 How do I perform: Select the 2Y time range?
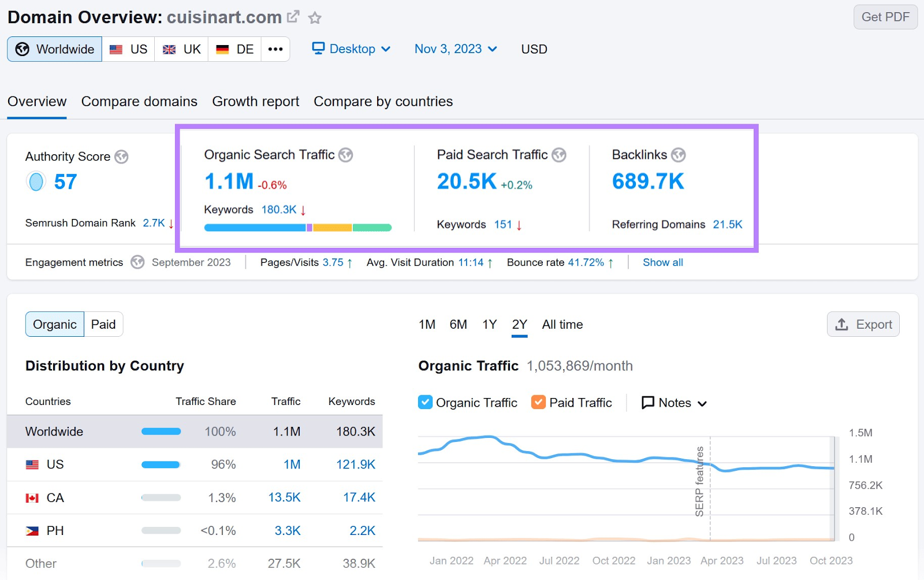point(519,325)
